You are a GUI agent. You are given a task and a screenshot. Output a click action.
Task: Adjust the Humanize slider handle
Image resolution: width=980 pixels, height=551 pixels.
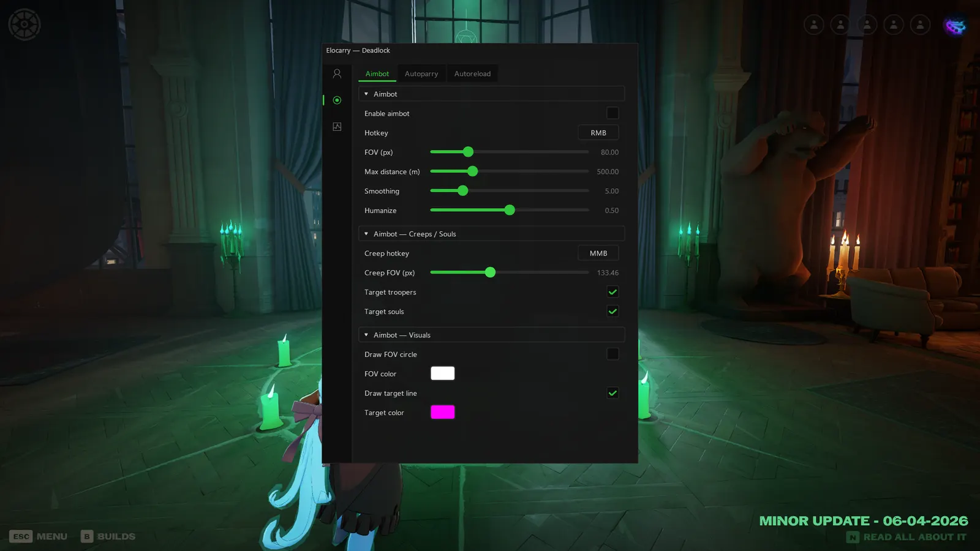tap(510, 210)
